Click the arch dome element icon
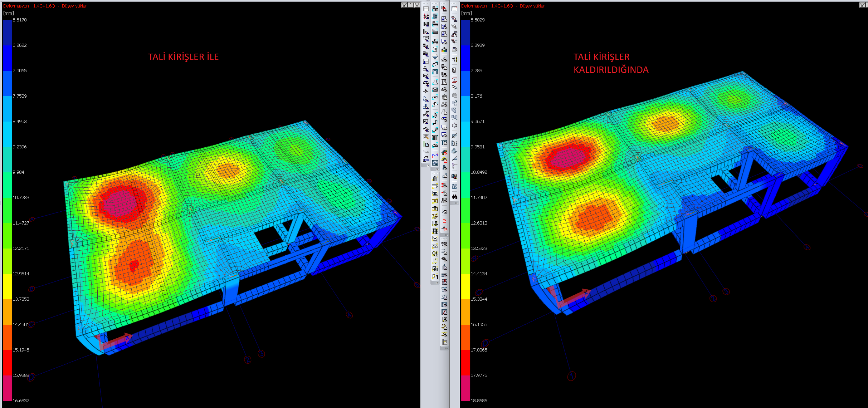This screenshot has height=408, width=868. [x=435, y=145]
